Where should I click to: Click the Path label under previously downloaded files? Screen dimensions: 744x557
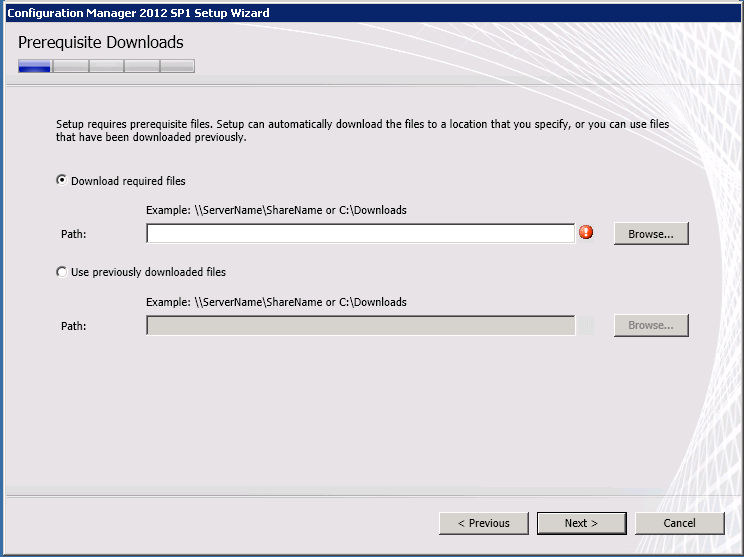[74, 326]
